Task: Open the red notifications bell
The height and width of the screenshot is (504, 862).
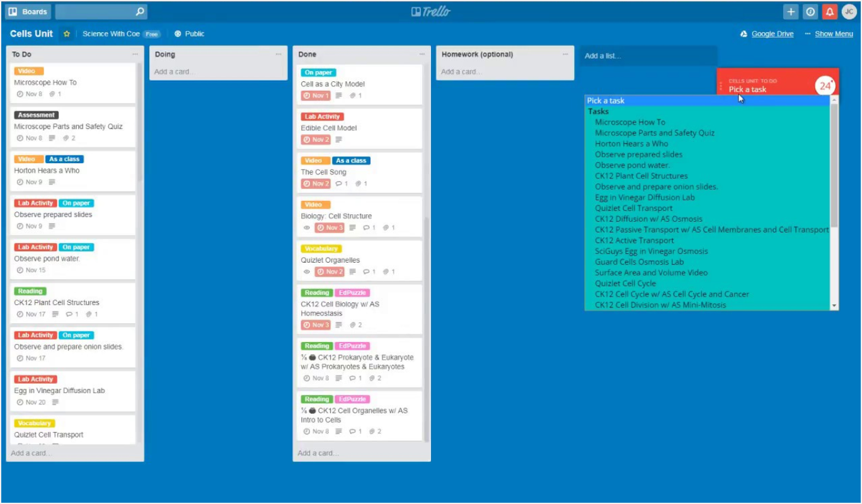Action: pyautogui.click(x=830, y=11)
